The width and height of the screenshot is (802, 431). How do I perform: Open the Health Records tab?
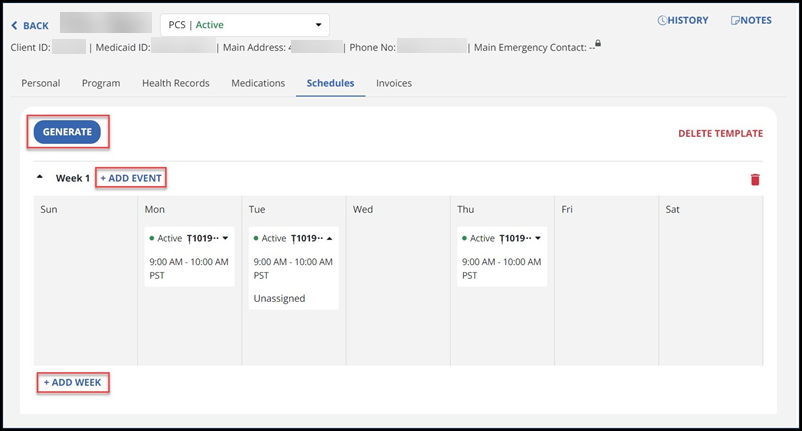click(x=175, y=83)
